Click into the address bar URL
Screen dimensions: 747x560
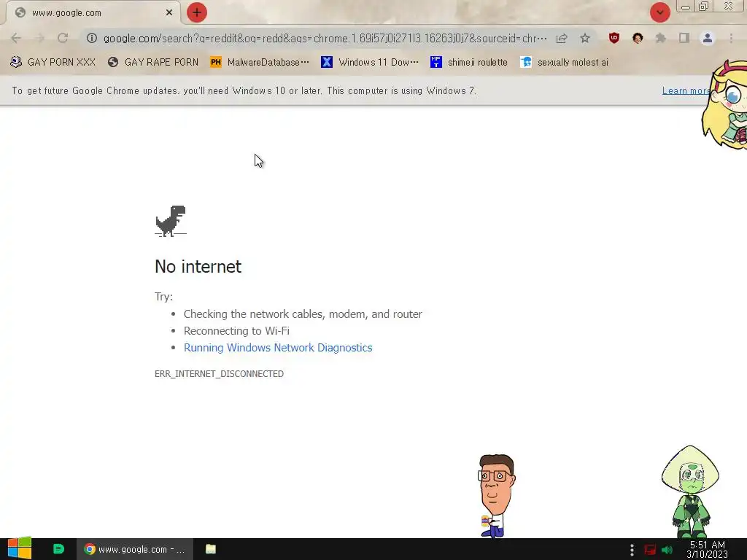point(325,38)
